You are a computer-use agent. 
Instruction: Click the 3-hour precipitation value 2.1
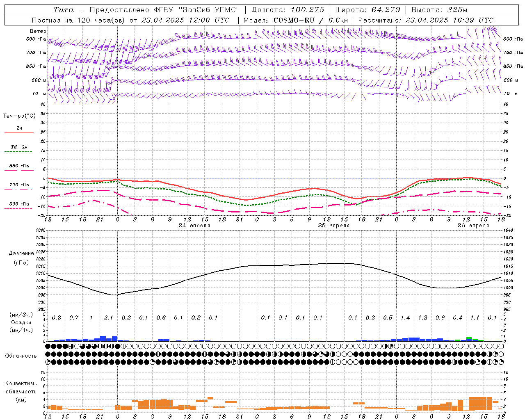coord(109,317)
